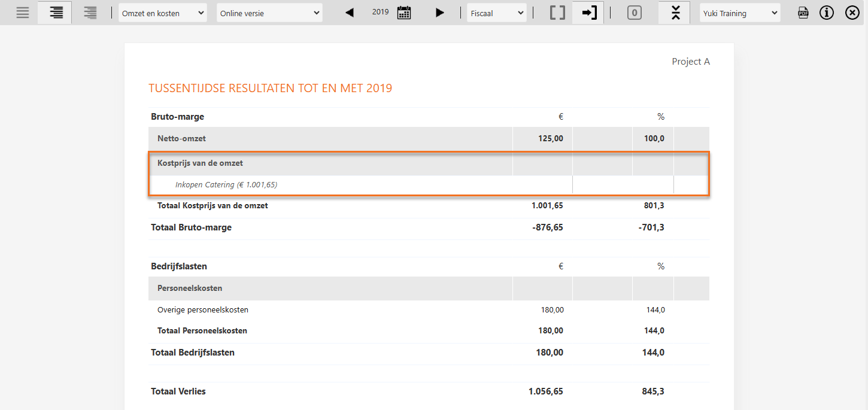This screenshot has width=868, height=410.
Task: Open the 'Fiscaal' dropdown
Action: click(x=496, y=13)
